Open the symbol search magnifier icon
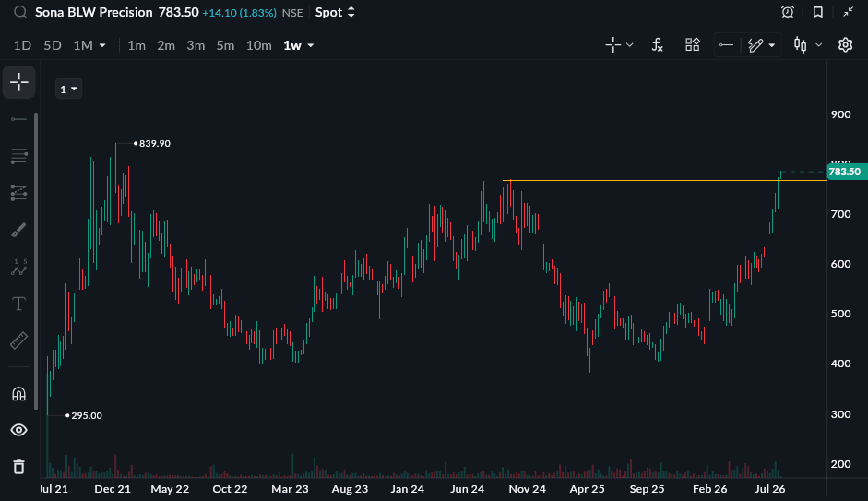868x501 pixels. pos(20,12)
